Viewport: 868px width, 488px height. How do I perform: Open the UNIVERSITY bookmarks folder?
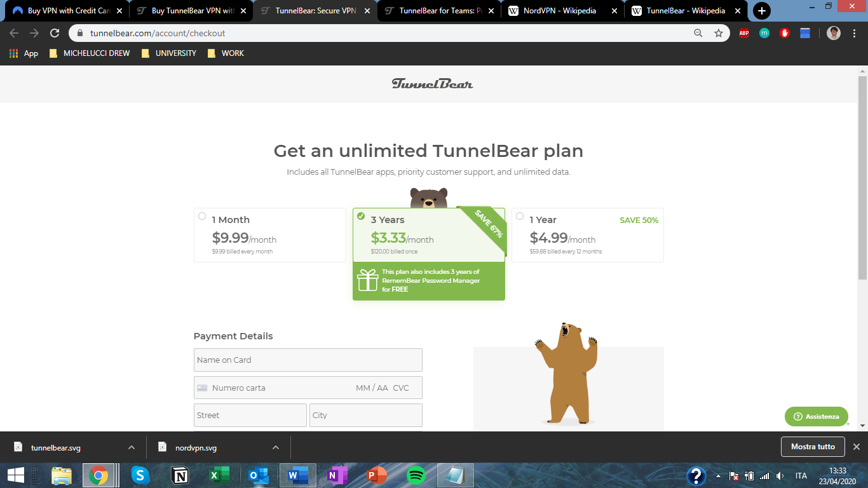point(169,53)
